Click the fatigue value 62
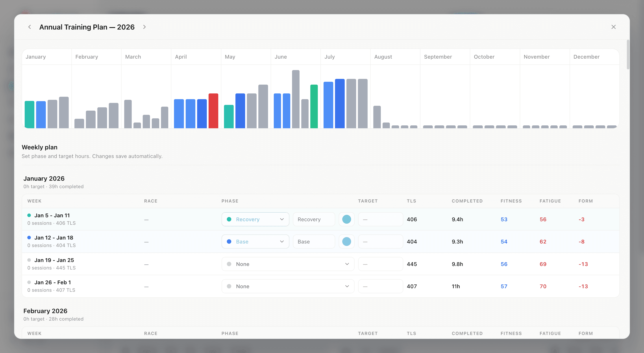644x353 pixels. (x=543, y=242)
